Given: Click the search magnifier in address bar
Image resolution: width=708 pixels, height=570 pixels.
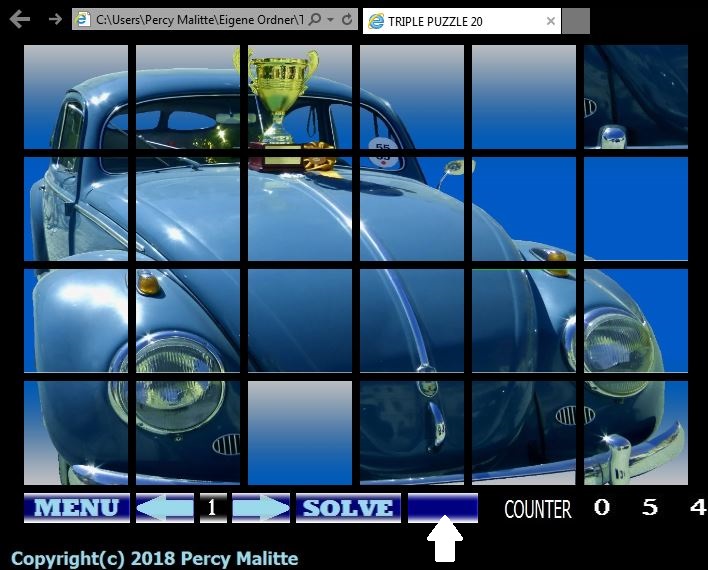Looking at the screenshot, I should [x=315, y=19].
